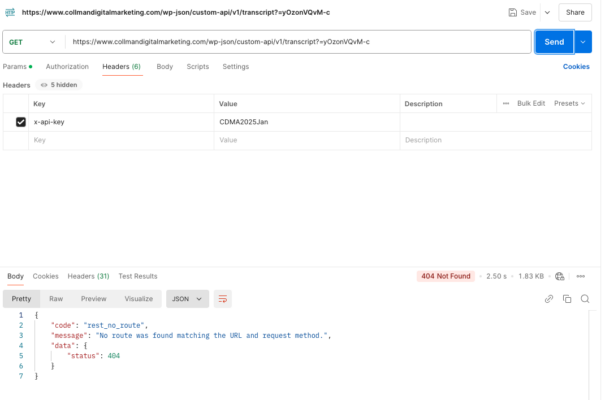View the response Headers (31) tab
The width and height of the screenshot is (605, 400).
tap(88, 276)
